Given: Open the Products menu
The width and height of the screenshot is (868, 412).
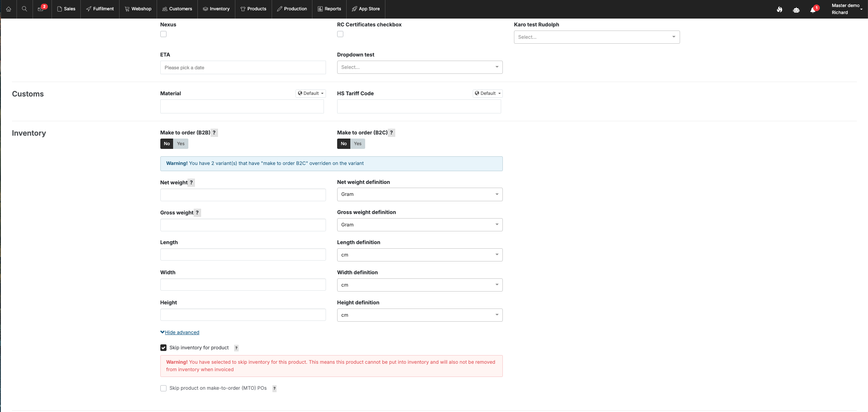Looking at the screenshot, I should pyautogui.click(x=253, y=9).
